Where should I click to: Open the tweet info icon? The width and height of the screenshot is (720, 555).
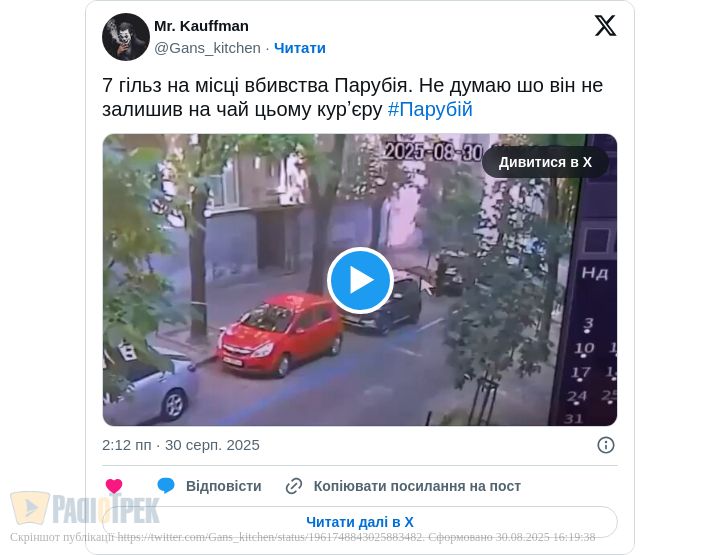606,445
